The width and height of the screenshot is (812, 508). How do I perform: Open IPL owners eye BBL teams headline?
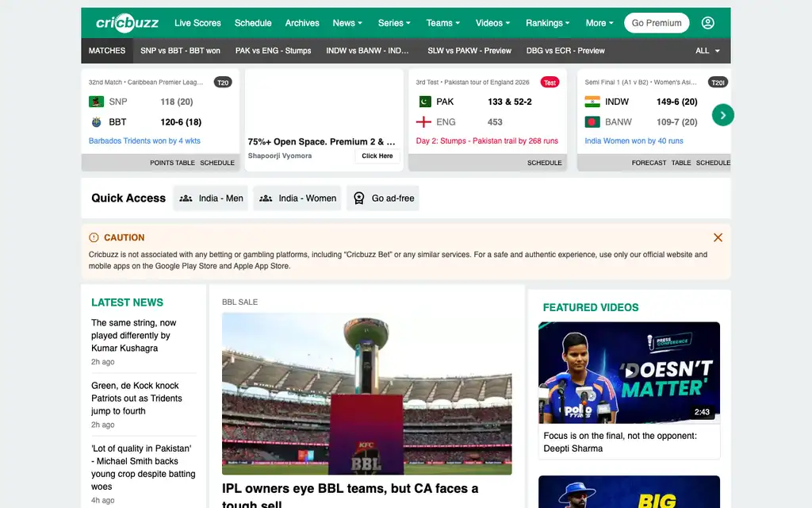(x=350, y=495)
